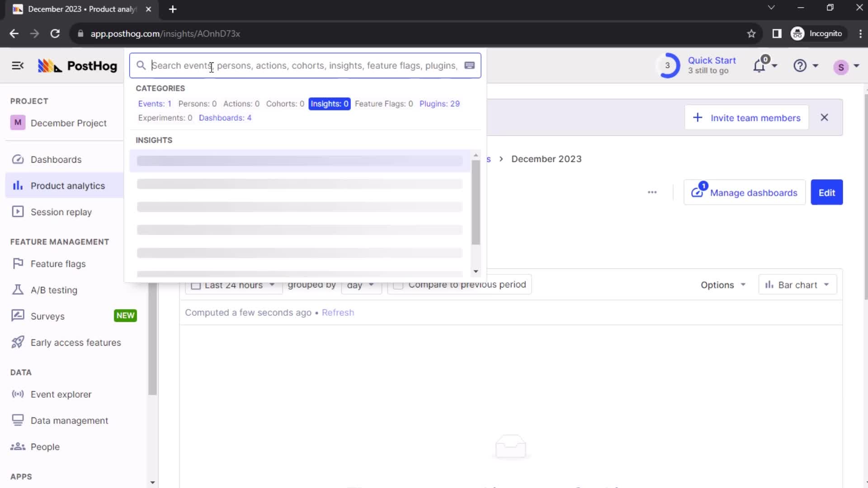The width and height of the screenshot is (868, 488).
Task: Select the Cohorts: 0 category
Action: click(x=285, y=103)
